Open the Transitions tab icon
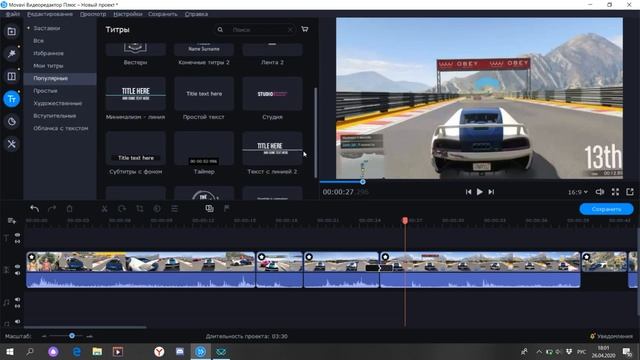Image resolution: width=640 pixels, height=360 pixels. coord(11,76)
